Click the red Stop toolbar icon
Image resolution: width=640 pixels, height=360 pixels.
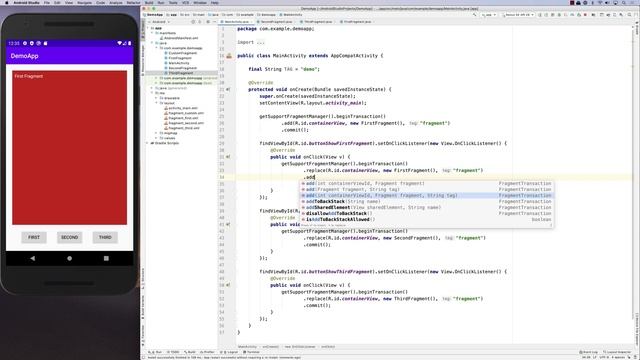[585, 15]
